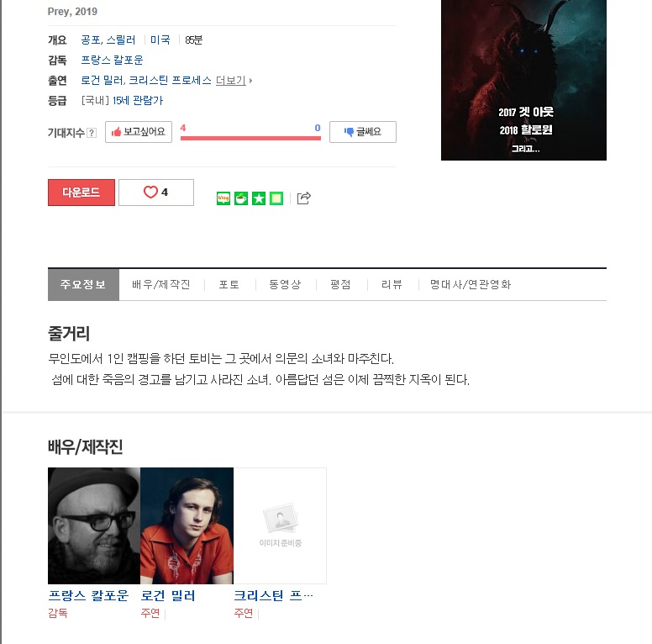Click the 기대지수 question mark help icon
The width and height of the screenshot is (652, 644).
tap(92, 133)
